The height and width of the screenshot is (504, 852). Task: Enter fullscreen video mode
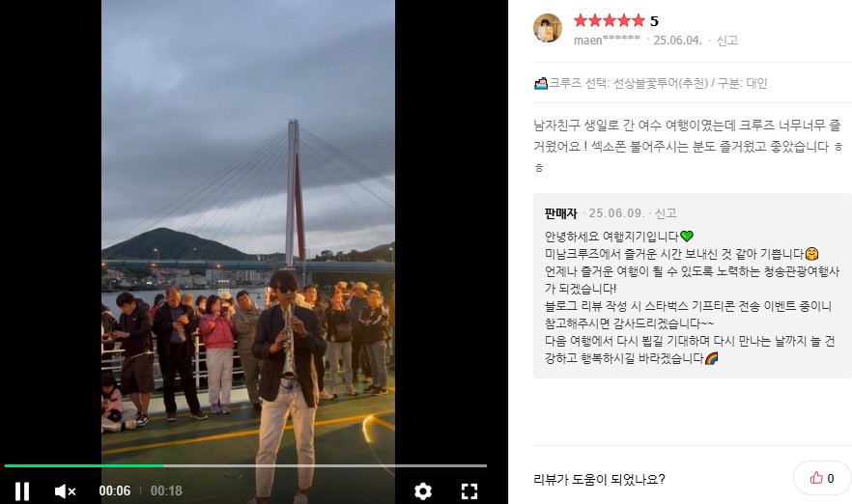coord(469,491)
